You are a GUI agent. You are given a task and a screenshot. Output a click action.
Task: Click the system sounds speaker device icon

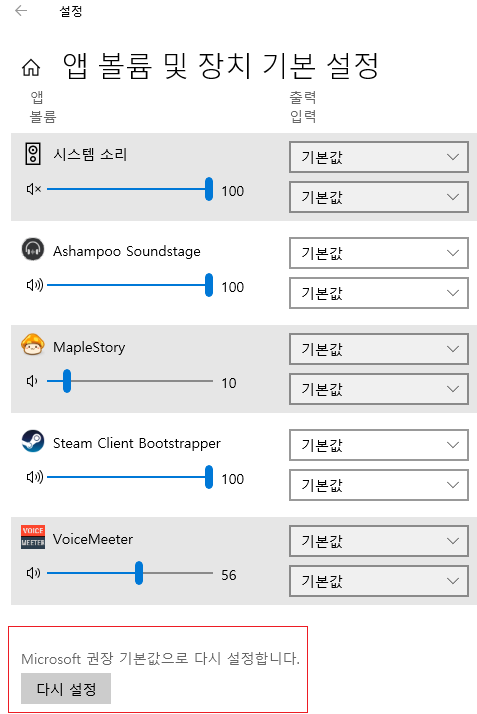point(33,153)
